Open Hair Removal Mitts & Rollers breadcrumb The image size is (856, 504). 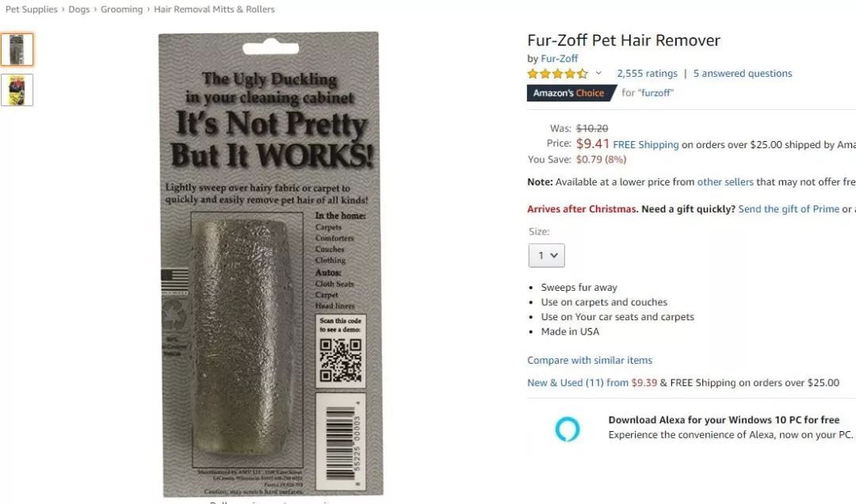point(214,10)
